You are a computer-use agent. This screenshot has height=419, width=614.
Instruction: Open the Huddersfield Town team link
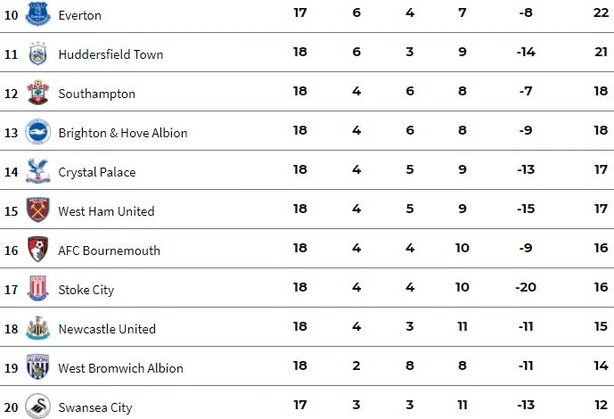point(111,54)
